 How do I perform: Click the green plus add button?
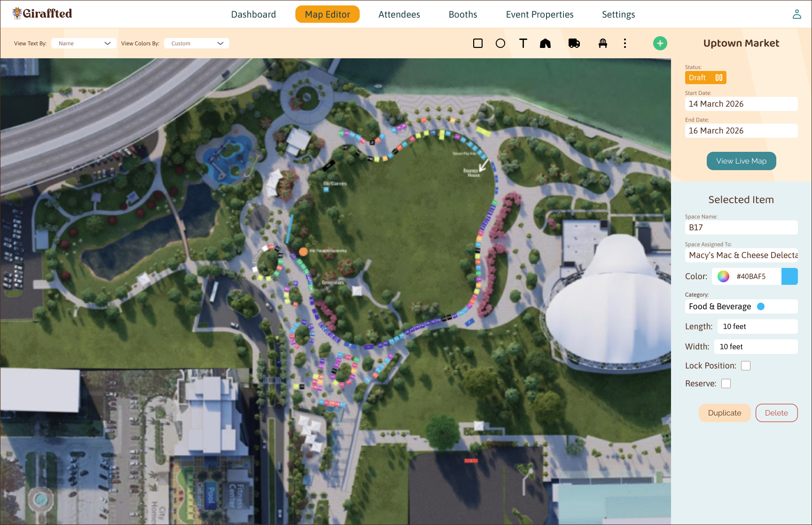(660, 43)
